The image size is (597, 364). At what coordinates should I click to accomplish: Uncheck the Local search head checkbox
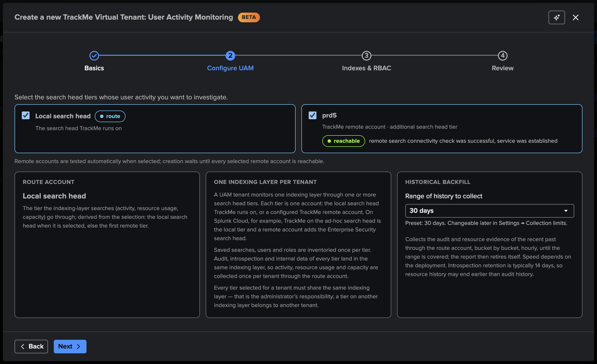pos(26,115)
